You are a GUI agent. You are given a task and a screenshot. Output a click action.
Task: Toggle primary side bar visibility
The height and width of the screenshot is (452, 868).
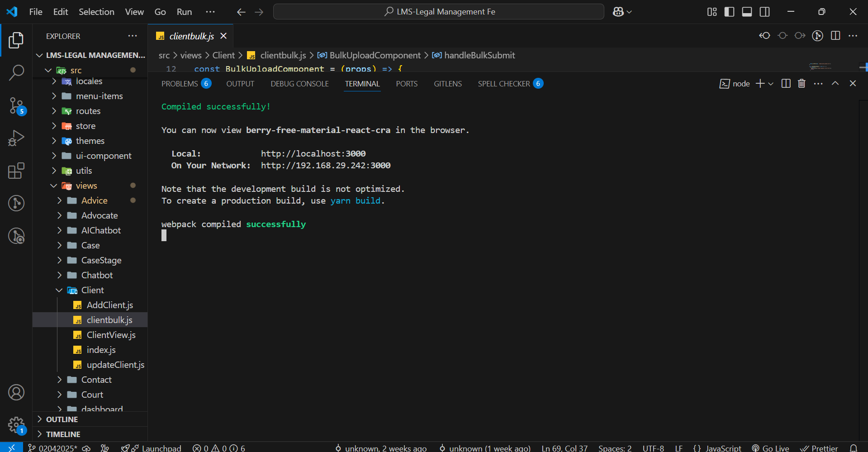click(x=729, y=12)
